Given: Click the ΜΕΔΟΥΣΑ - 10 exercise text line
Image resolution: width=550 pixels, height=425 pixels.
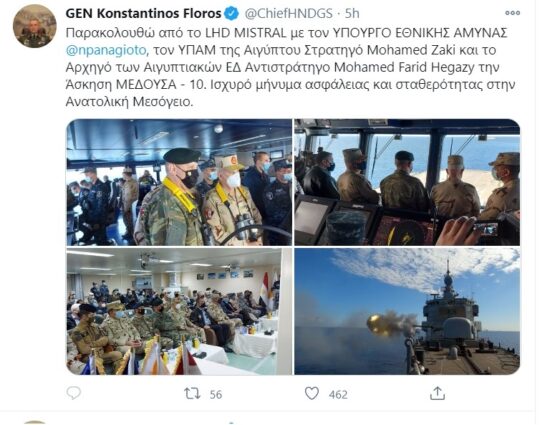Looking at the screenshot, I should click(290, 85).
